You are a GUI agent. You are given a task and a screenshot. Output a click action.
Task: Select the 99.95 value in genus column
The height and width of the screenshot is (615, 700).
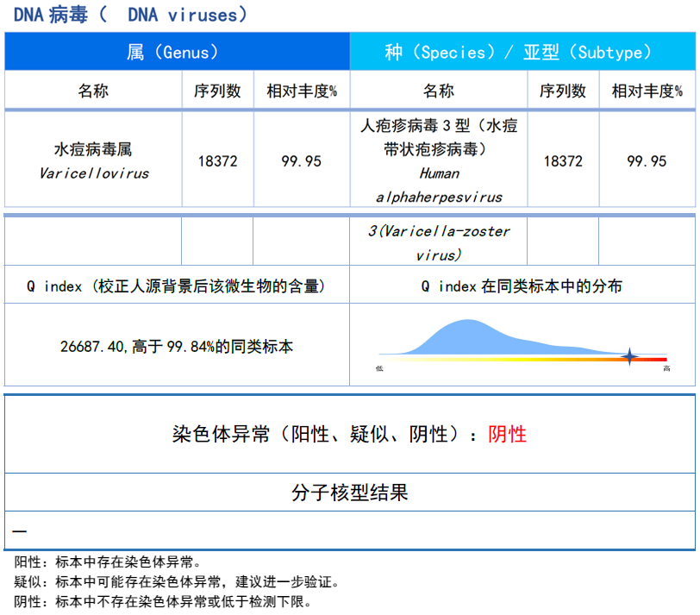pos(301,161)
